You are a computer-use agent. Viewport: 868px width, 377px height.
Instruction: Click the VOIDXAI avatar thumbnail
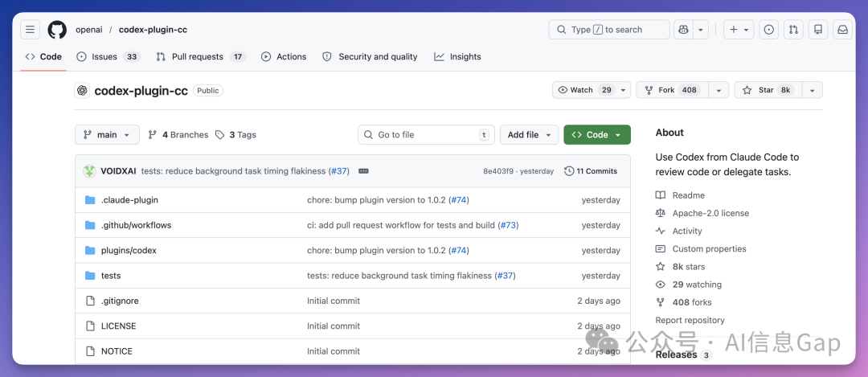coord(89,171)
